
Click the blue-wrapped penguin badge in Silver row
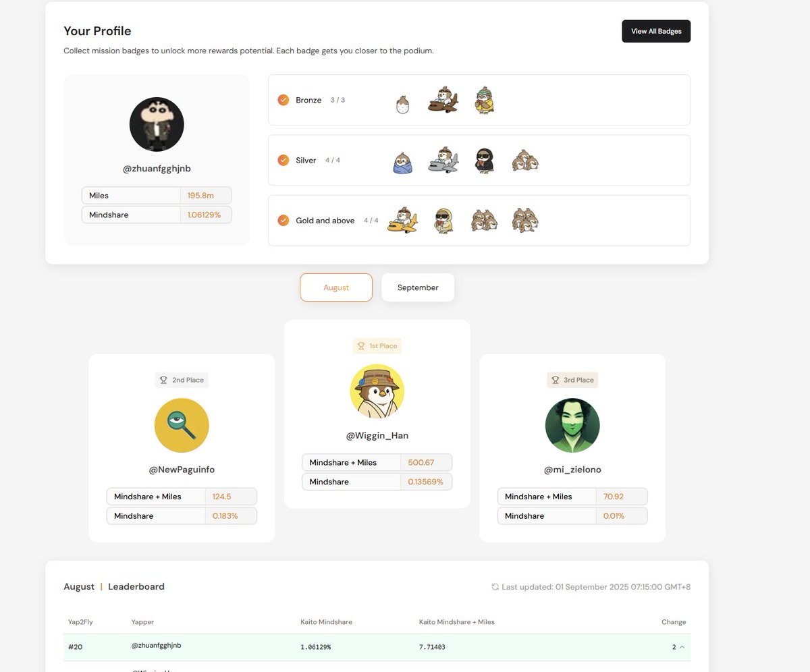(403, 162)
